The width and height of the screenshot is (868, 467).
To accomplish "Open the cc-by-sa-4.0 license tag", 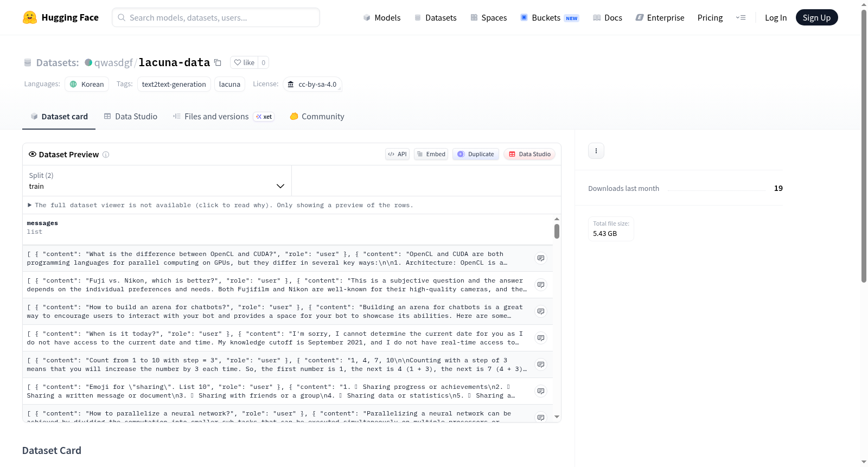I will coord(312,84).
